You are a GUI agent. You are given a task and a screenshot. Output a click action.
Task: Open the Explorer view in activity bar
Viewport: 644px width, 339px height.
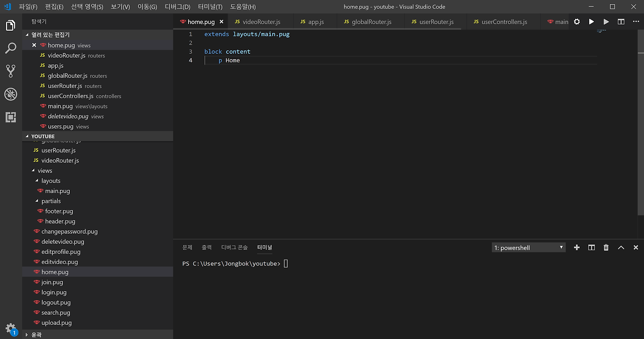pyautogui.click(x=11, y=26)
